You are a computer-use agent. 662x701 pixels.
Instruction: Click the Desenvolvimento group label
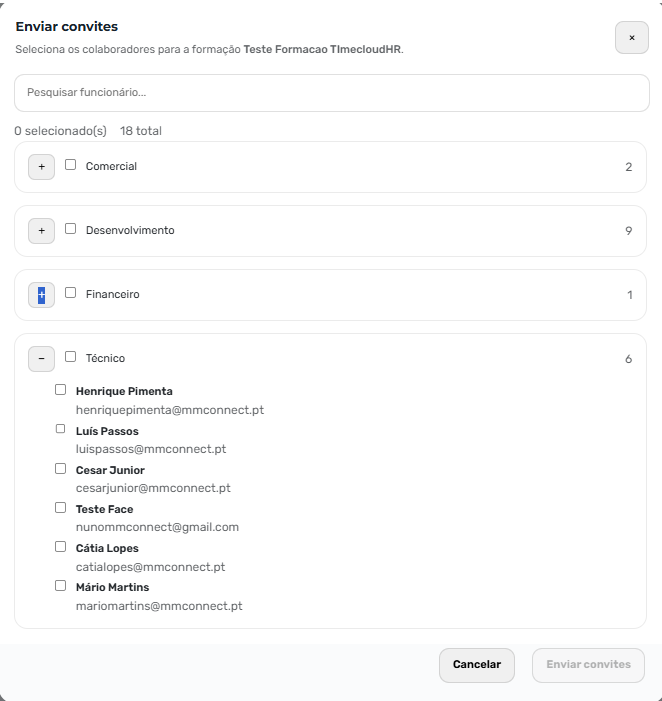pyautogui.click(x=130, y=230)
